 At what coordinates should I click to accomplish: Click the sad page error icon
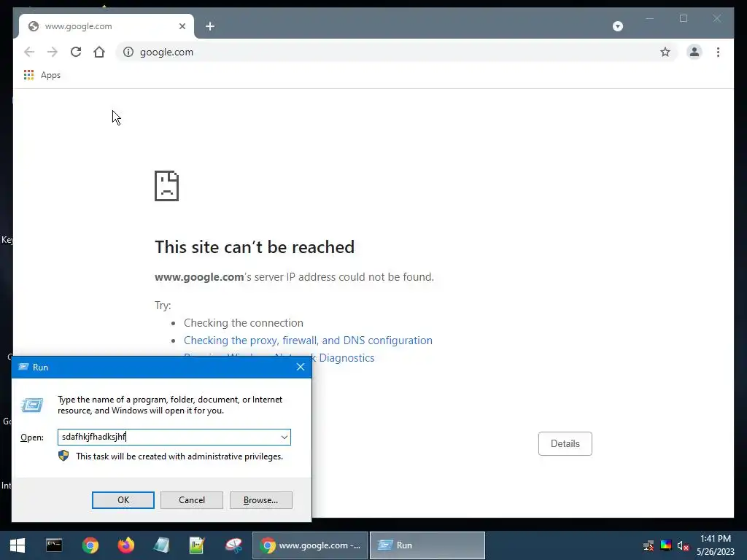(167, 186)
